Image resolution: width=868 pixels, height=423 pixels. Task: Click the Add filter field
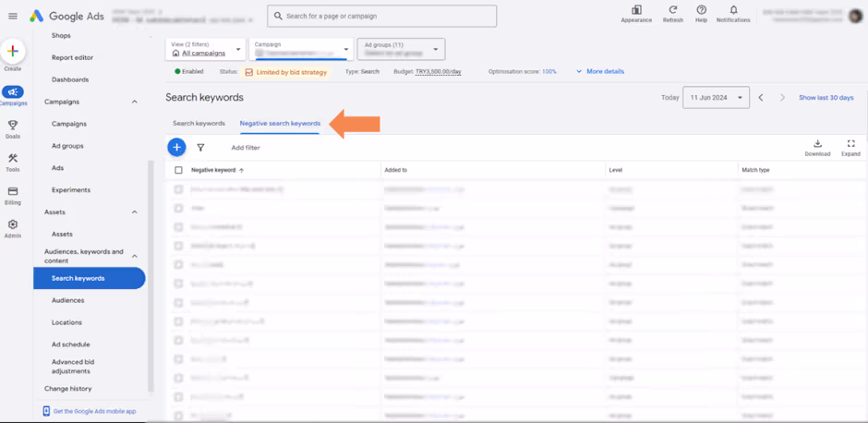tap(246, 148)
